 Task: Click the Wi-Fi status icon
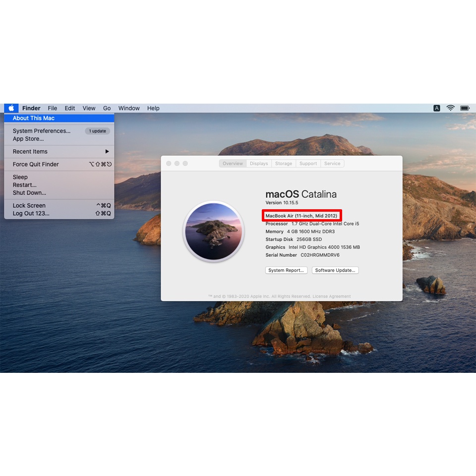point(450,108)
